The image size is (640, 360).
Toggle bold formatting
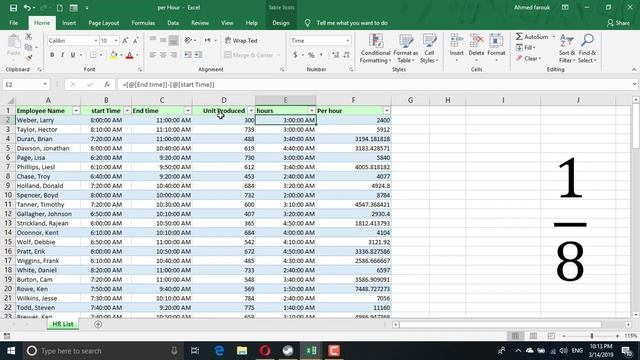click(52, 55)
